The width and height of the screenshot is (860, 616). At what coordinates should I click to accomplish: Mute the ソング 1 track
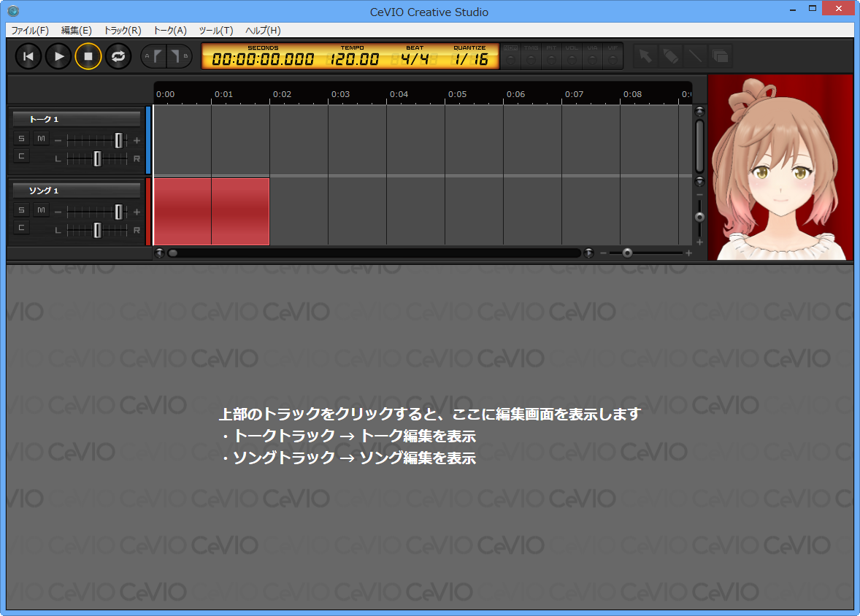pyautogui.click(x=41, y=210)
